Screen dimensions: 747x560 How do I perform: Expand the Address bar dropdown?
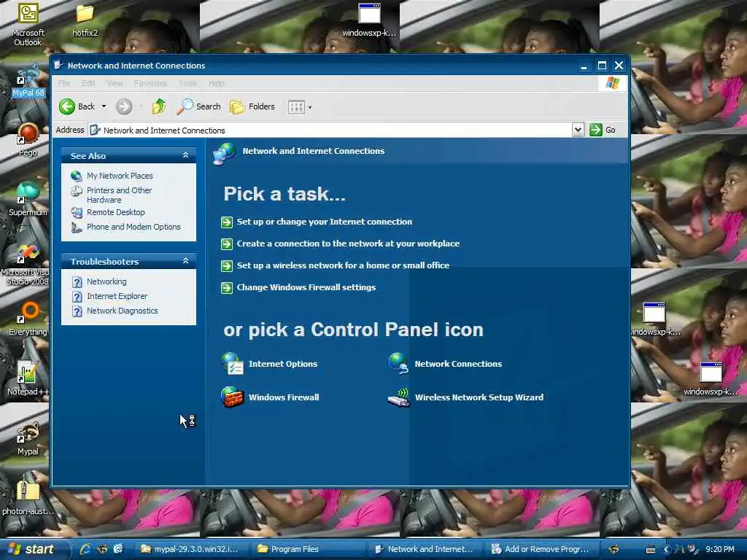(578, 130)
